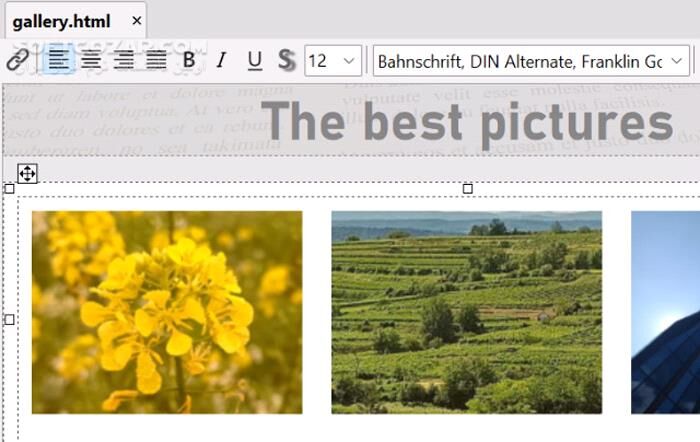Image resolution: width=700 pixels, height=442 pixels.
Task: Click the Bahnschrift font family box
Action: click(518, 61)
